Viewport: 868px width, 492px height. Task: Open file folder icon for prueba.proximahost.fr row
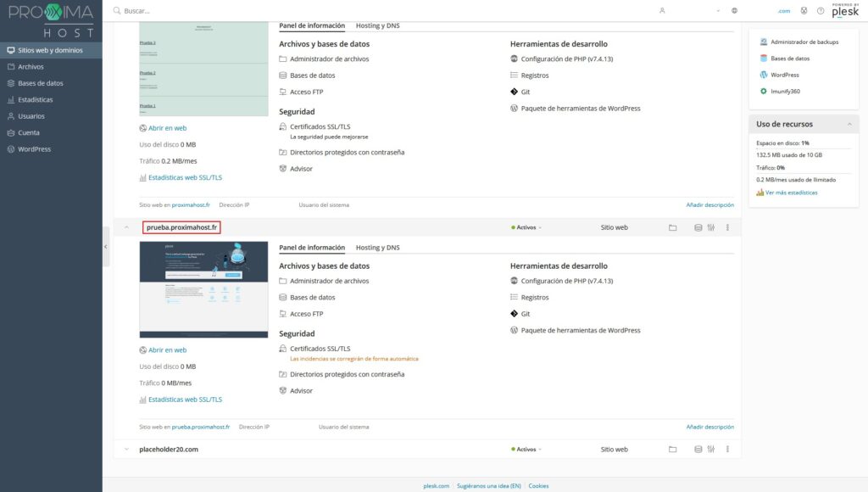point(672,227)
